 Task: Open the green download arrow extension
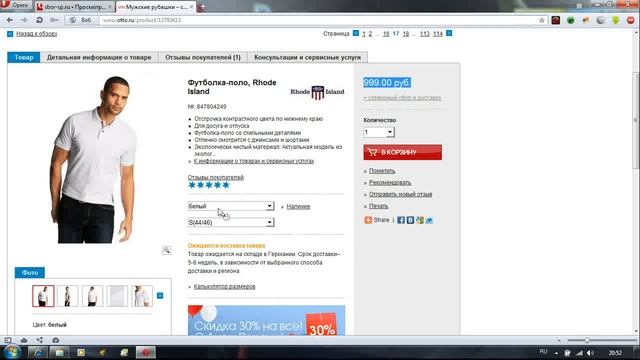click(616, 20)
